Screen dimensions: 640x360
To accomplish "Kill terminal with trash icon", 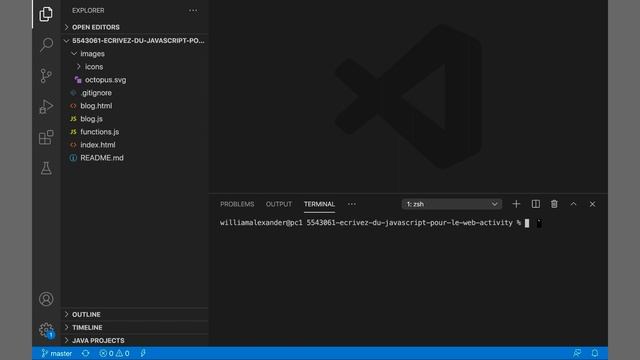I will [x=554, y=204].
